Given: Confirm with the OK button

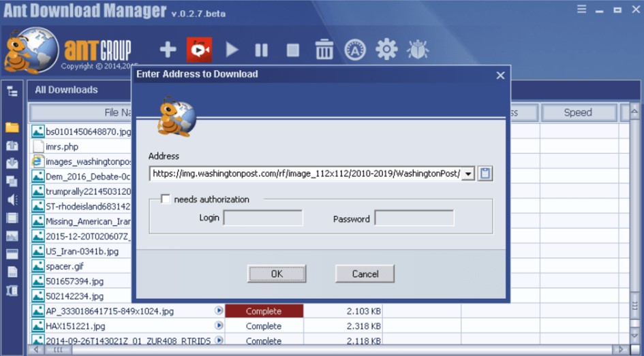Looking at the screenshot, I should [x=277, y=274].
